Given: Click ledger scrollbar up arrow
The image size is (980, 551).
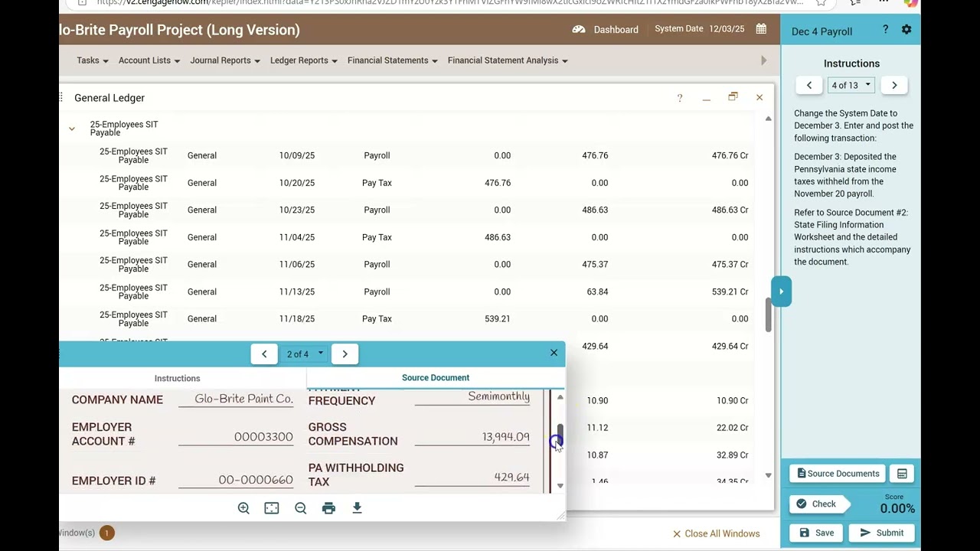Looking at the screenshot, I should click(768, 119).
